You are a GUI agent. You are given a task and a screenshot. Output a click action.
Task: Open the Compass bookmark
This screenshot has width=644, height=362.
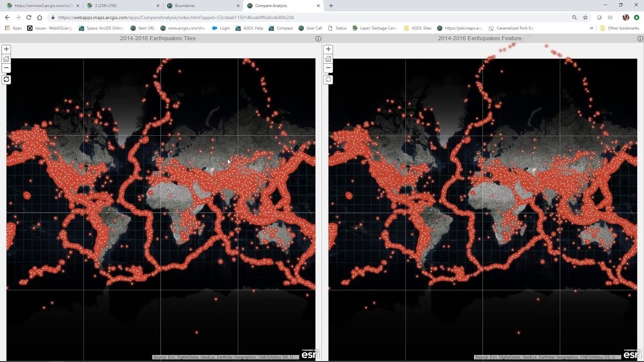coord(281,28)
